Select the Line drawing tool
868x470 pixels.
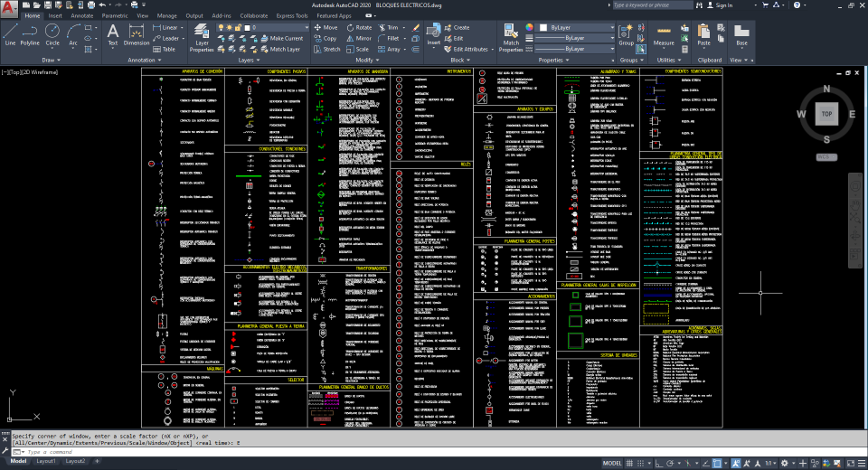click(x=10, y=34)
